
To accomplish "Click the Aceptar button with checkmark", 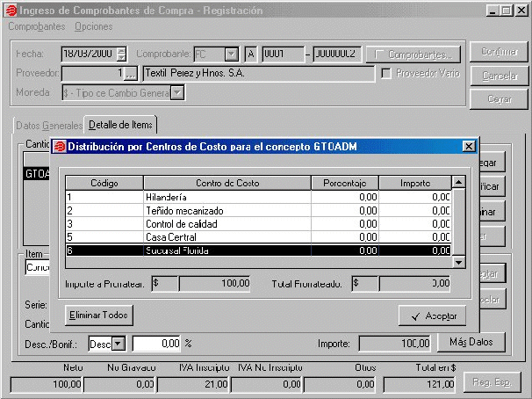I will point(431,315).
